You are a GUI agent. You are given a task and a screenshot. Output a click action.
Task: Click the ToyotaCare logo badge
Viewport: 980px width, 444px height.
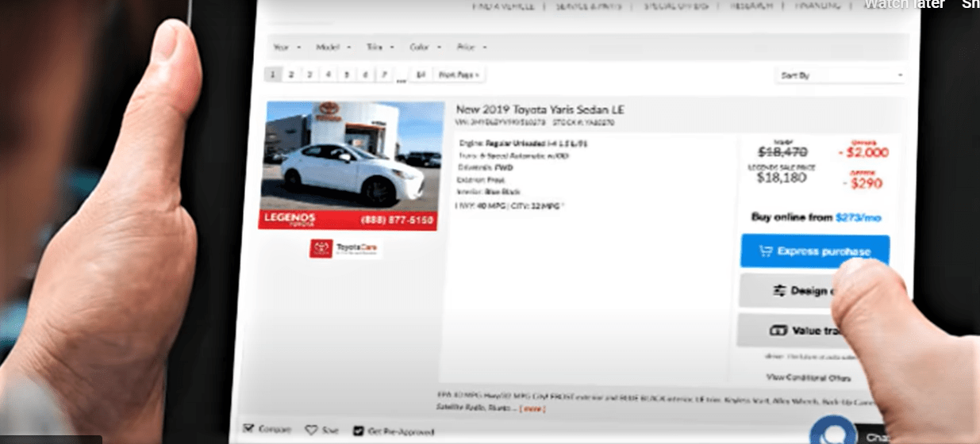pos(345,249)
